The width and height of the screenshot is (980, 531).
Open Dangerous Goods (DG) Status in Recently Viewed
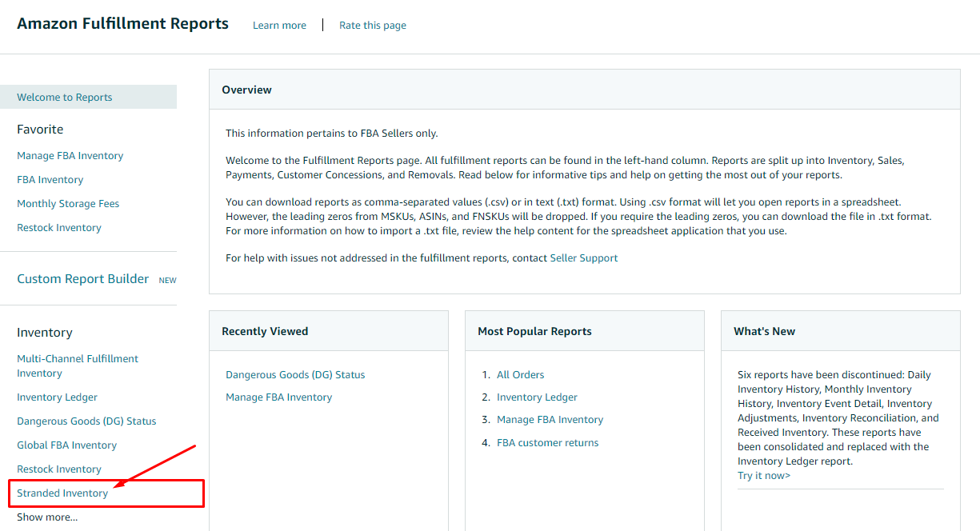click(295, 375)
